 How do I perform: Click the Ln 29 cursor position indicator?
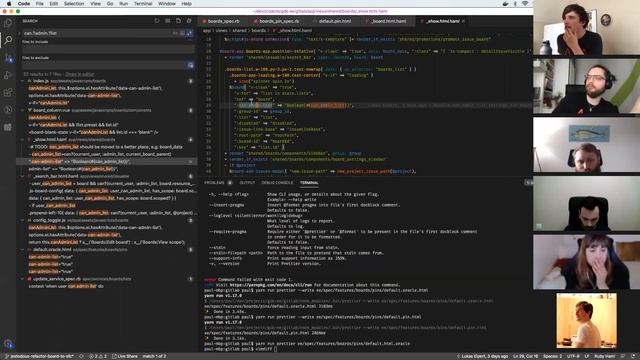(x=526, y=356)
